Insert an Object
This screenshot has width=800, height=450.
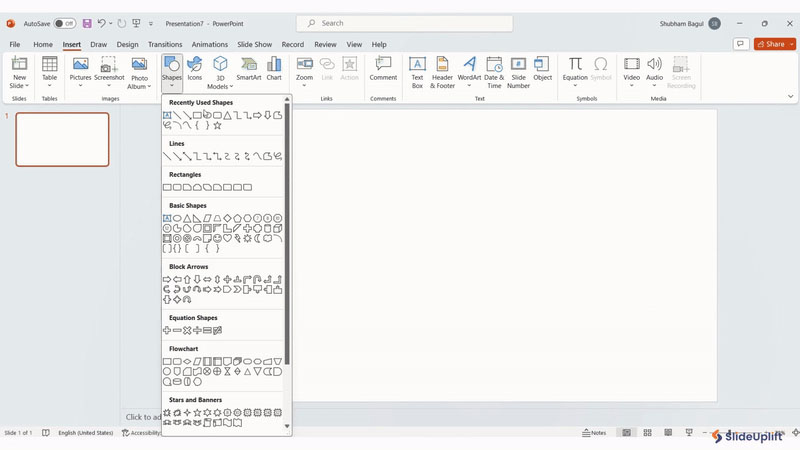click(542, 69)
